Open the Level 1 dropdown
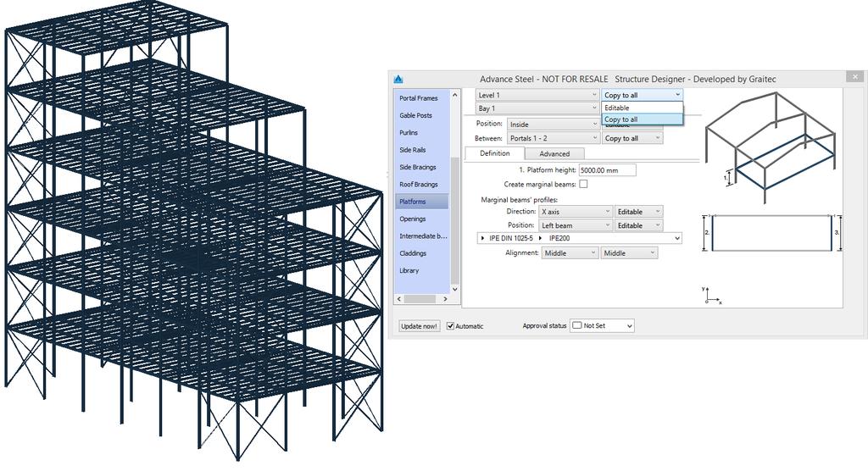Viewport: 868px width, 471px height. coord(537,95)
